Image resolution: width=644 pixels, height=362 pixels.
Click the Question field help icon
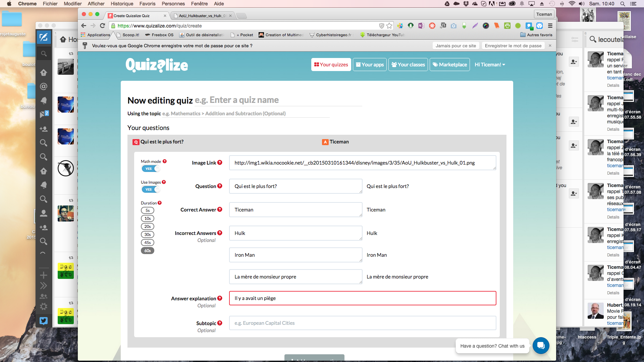coord(220,186)
